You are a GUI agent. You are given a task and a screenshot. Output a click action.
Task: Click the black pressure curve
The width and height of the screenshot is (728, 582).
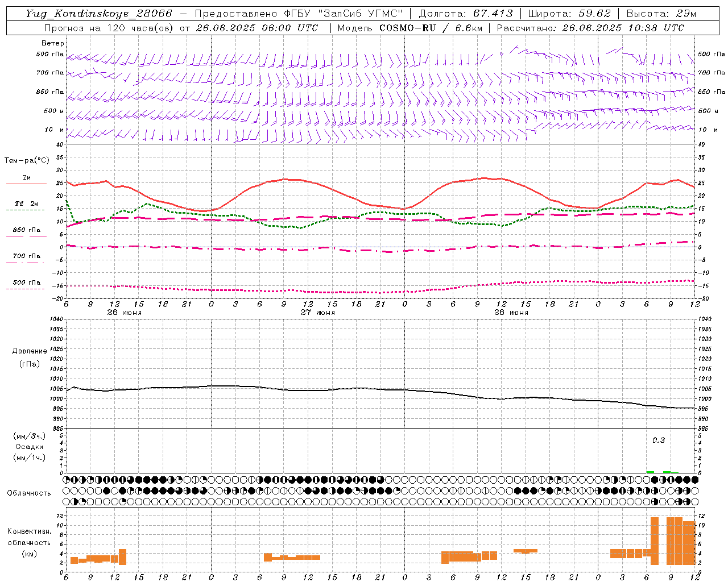(381, 389)
